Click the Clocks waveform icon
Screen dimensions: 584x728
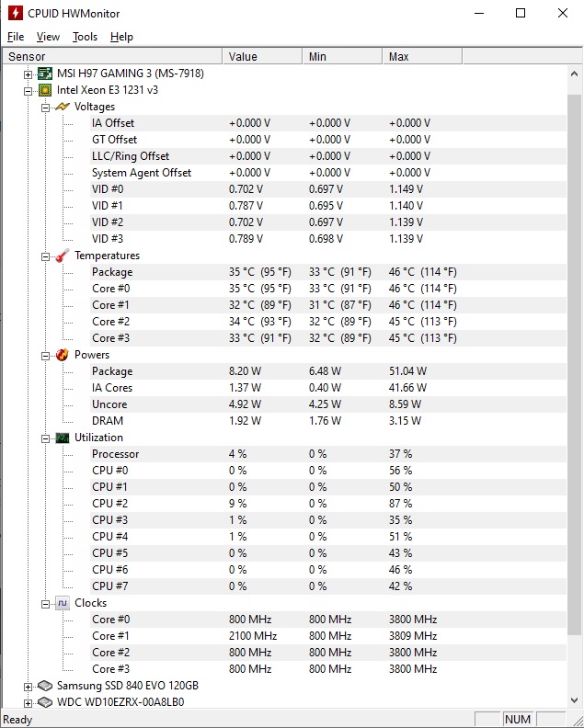[x=63, y=603]
